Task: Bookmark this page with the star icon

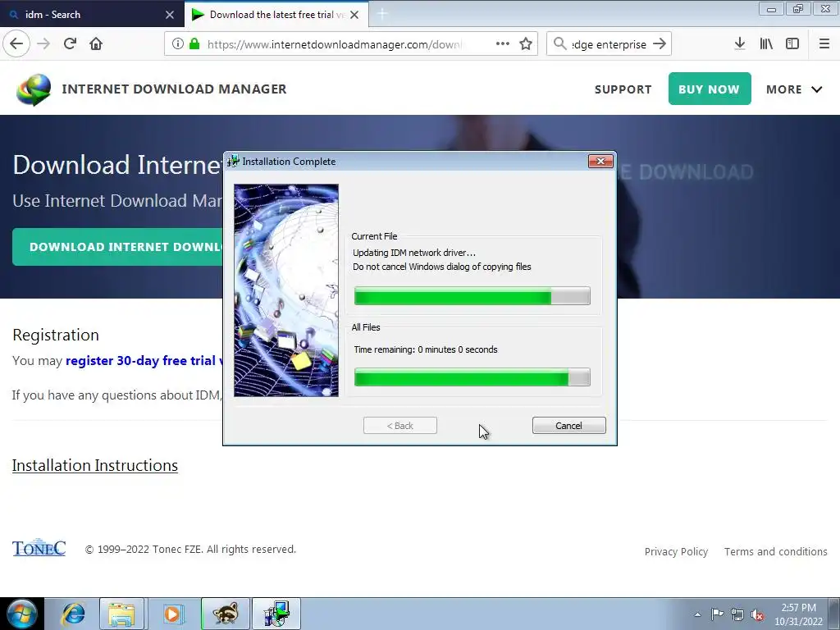Action: (526, 44)
